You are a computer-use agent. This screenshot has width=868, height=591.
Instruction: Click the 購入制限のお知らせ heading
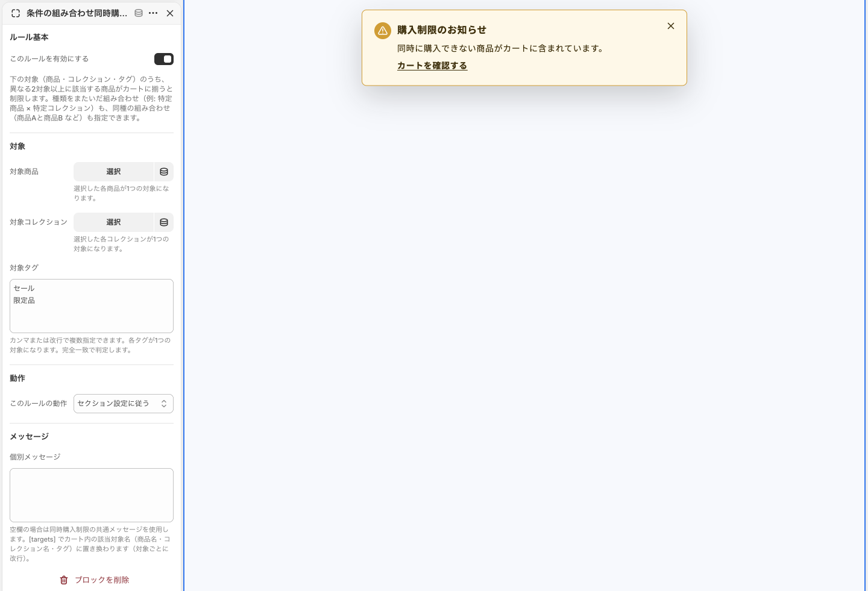(442, 30)
